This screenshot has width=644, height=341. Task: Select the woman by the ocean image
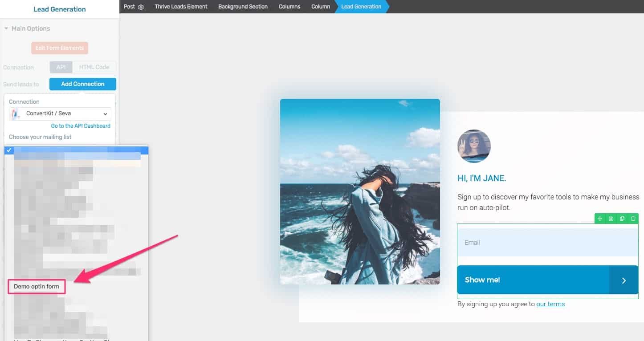[x=360, y=191]
